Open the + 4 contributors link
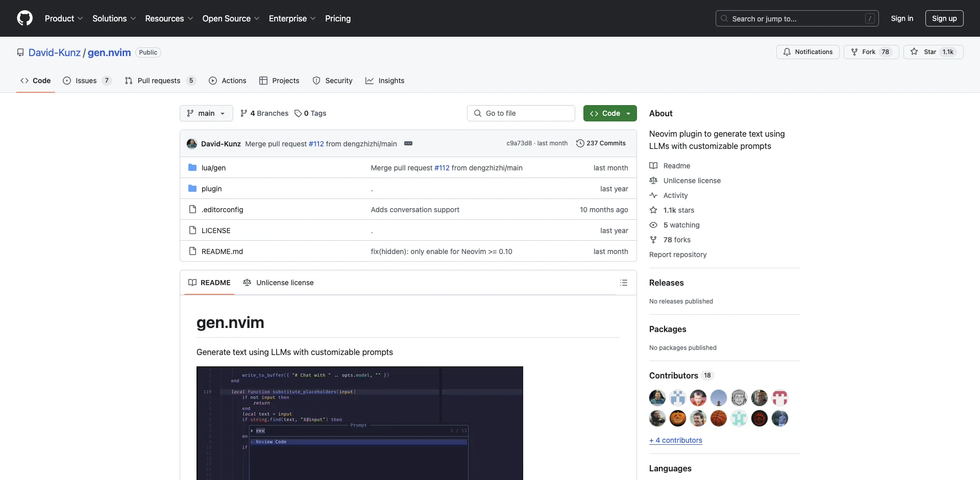The height and width of the screenshot is (480, 980). (x=676, y=440)
